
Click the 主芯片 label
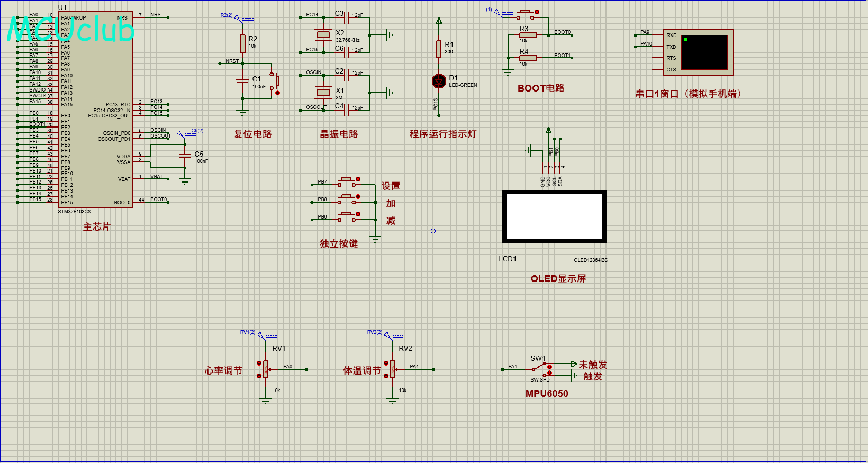point(97,226)
